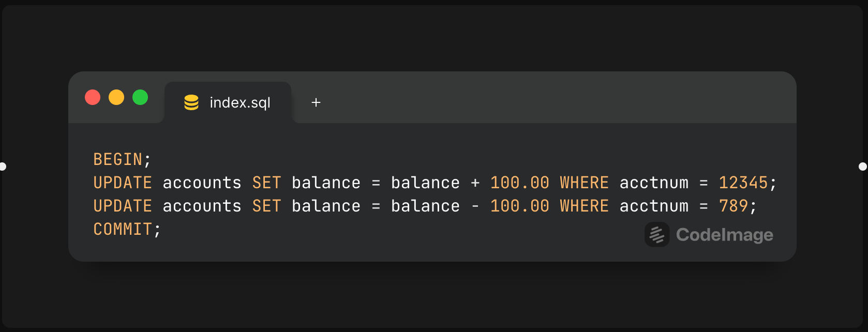Click the yellow minimize window dot
The height and width of the screenshot is (332, 868).
[x=116, y=97]
